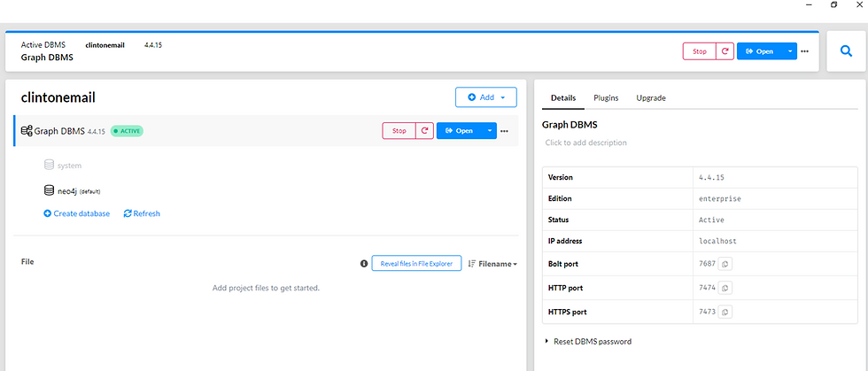Open the three-dot menu in the Graph DBMS row

[x=504, y=131]
